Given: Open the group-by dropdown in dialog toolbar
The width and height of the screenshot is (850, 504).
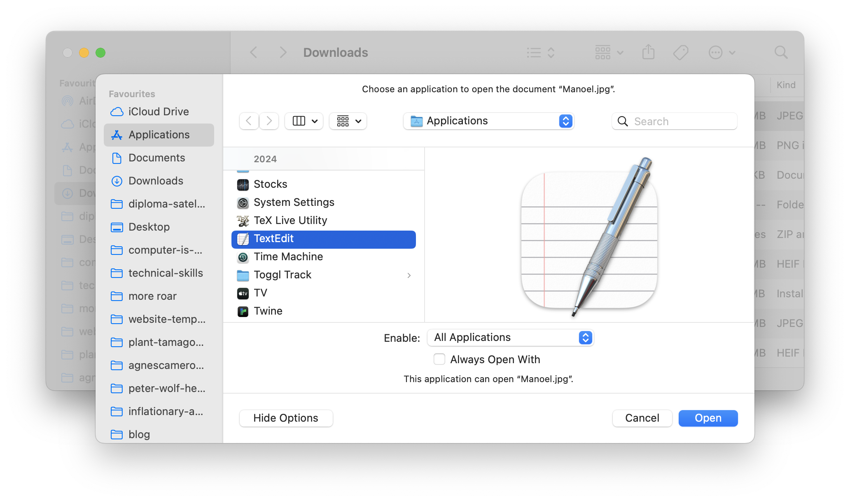Looking at the screenshot, I should 348,121.
